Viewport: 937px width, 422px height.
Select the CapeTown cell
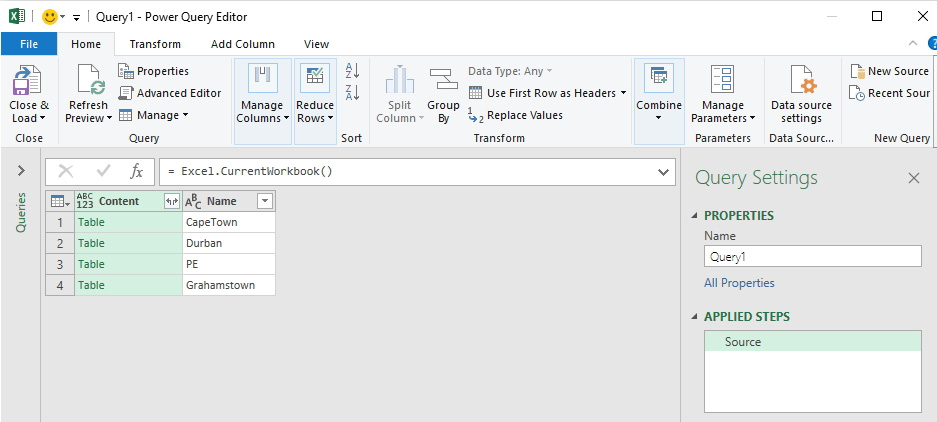(229, 222)
